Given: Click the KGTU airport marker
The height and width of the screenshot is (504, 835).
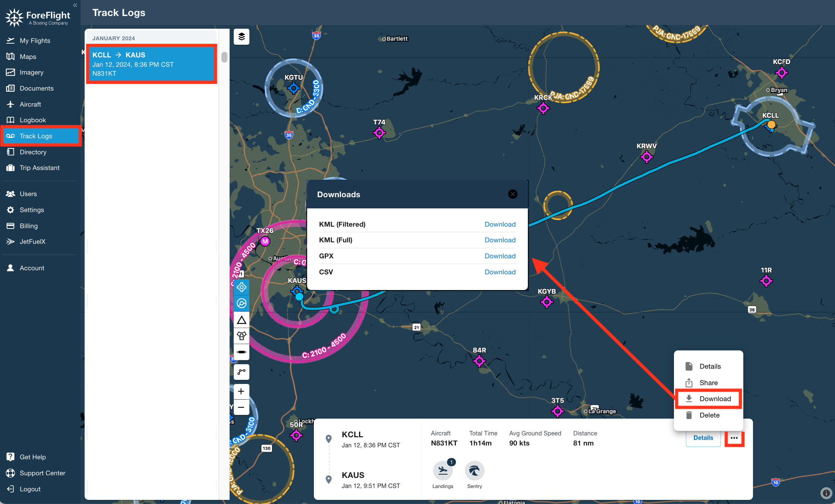Looking at the screenshot, I should click(x=294, y=88).
